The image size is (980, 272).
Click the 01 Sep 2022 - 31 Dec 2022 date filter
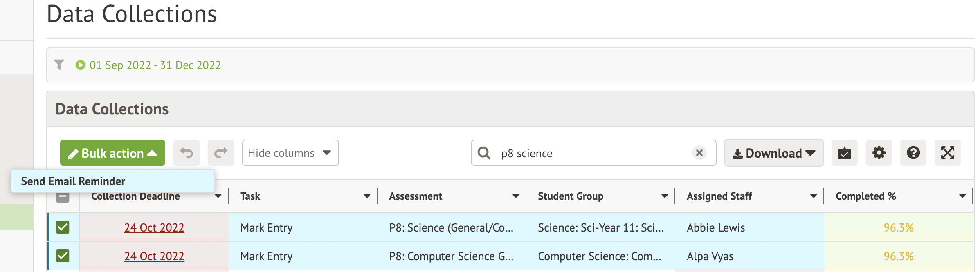pos(155,65)
